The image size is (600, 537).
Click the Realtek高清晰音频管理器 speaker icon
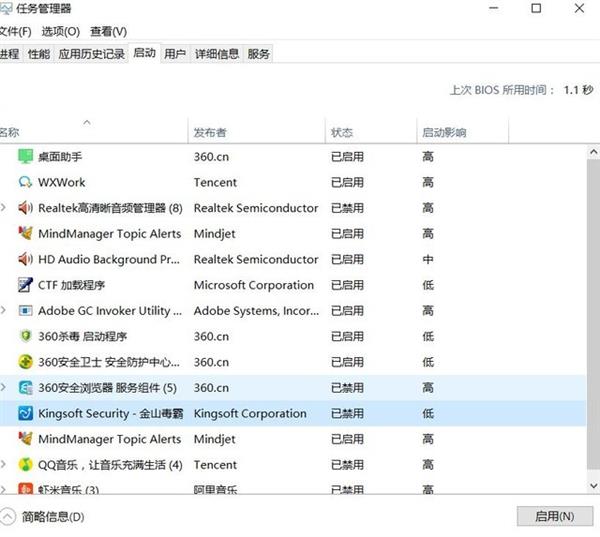pyautogui.click(x=26, y=208)
